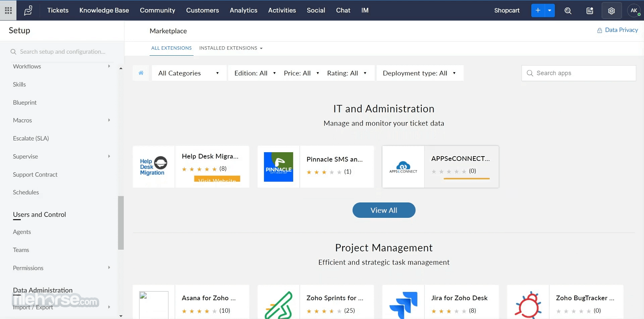Open the APPSeCONNECT app title
The height and width of the screenshot is (319, 644).
(461, 159)
